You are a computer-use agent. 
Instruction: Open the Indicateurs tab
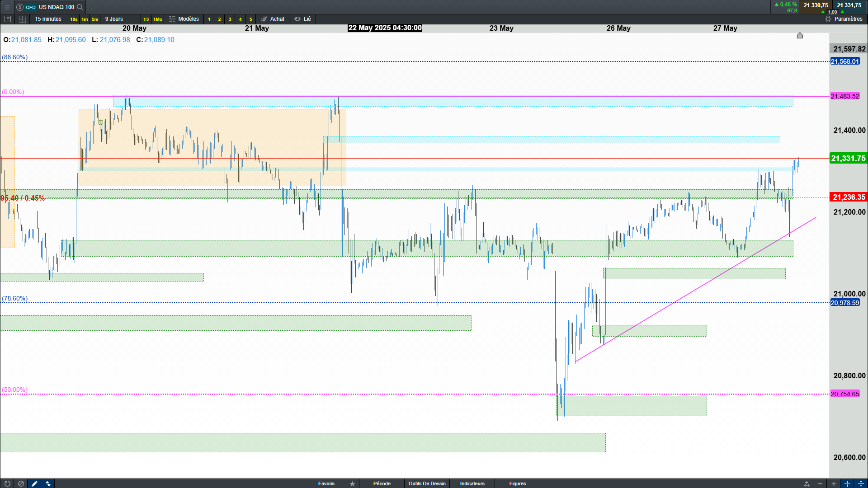(472, 483)
